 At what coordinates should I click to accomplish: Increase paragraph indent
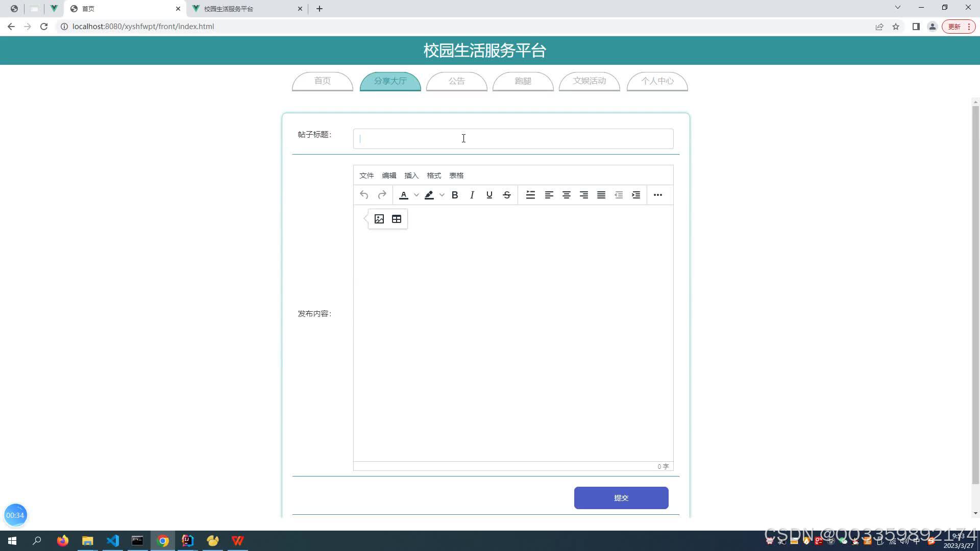tap(636, 195)
